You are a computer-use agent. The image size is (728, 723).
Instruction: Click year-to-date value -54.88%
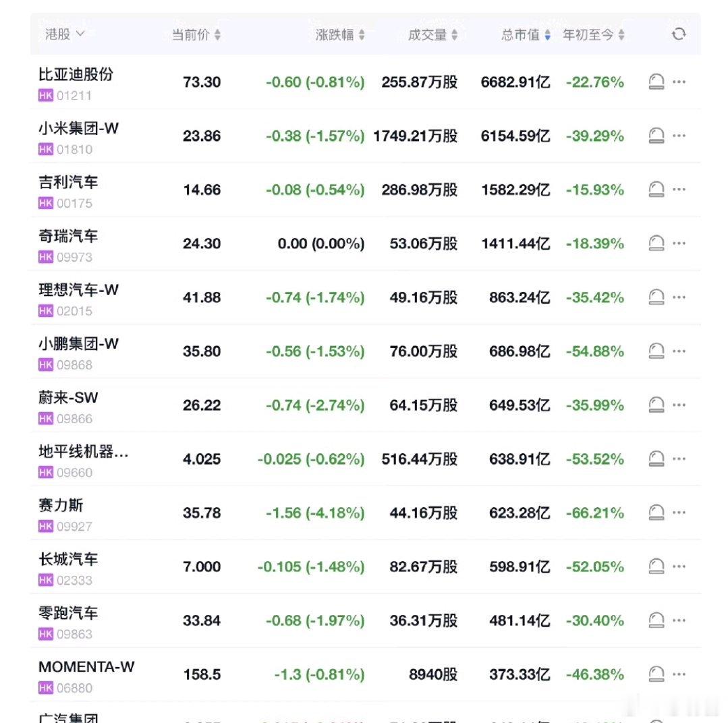[x=595, y=351]
